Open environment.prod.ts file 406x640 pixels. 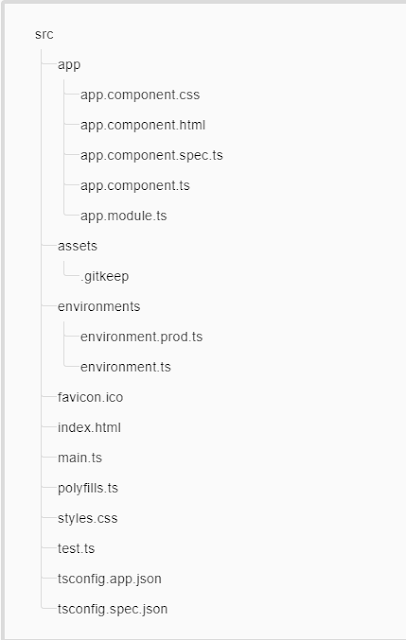click(141, 337)
